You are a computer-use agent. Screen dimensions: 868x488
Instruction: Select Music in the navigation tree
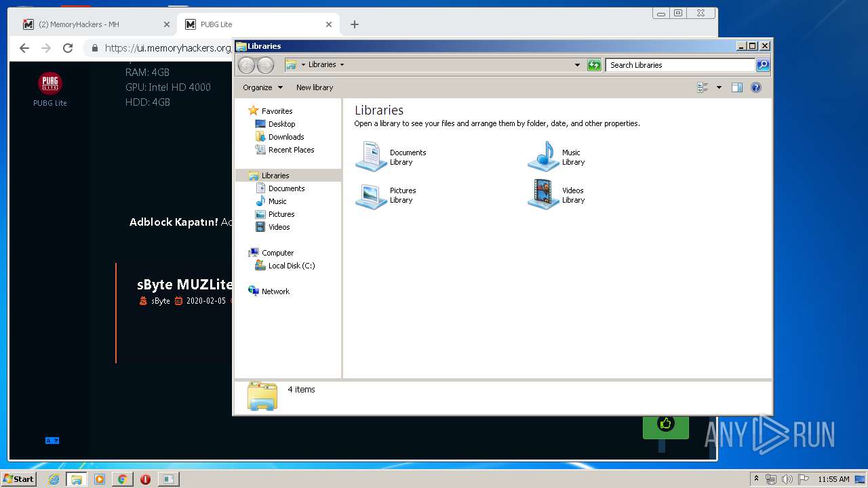[277, 201]
